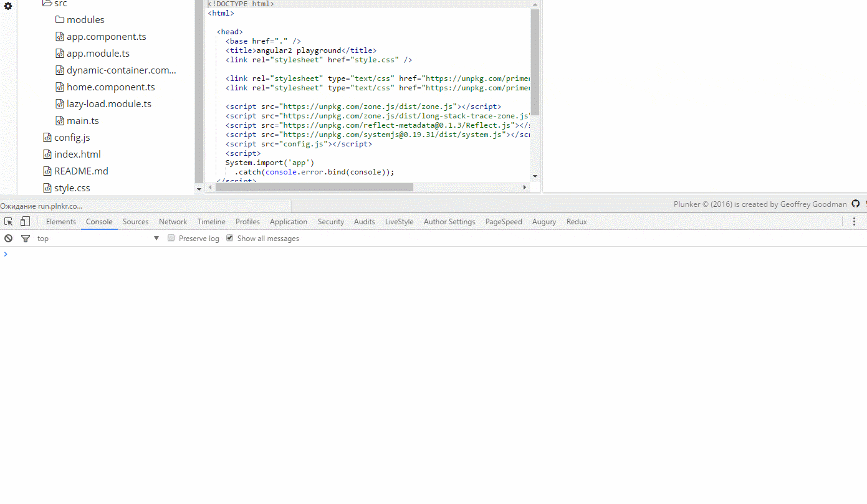
Task: Switch to the Elements tab
Action: [x=61, y=221]
